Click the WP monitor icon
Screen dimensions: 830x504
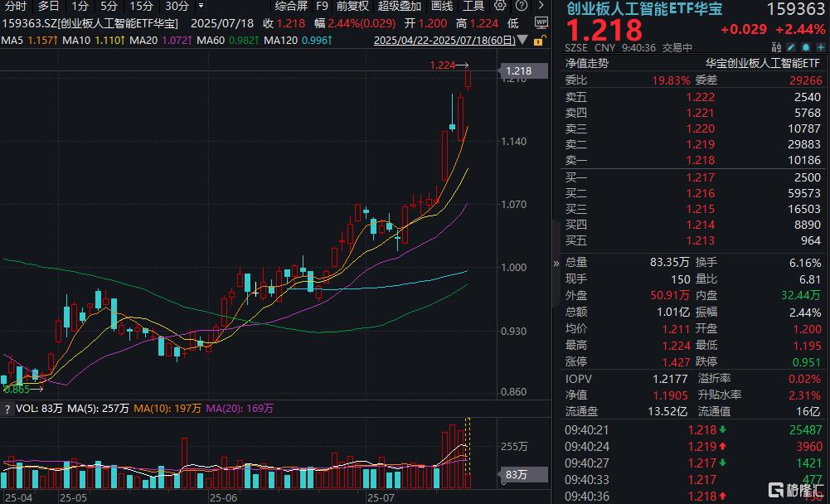(541, 22)
